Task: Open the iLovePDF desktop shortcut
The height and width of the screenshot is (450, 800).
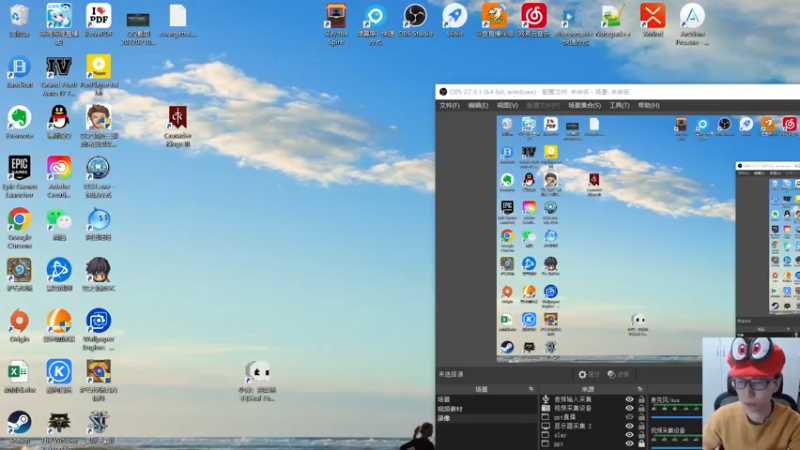Action: click(x=98, y=20)
